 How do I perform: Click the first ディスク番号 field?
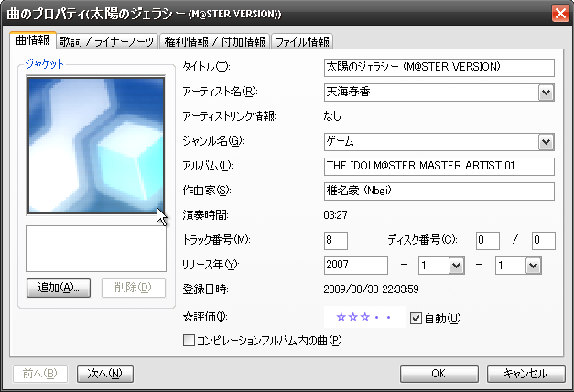pos(488,241)
